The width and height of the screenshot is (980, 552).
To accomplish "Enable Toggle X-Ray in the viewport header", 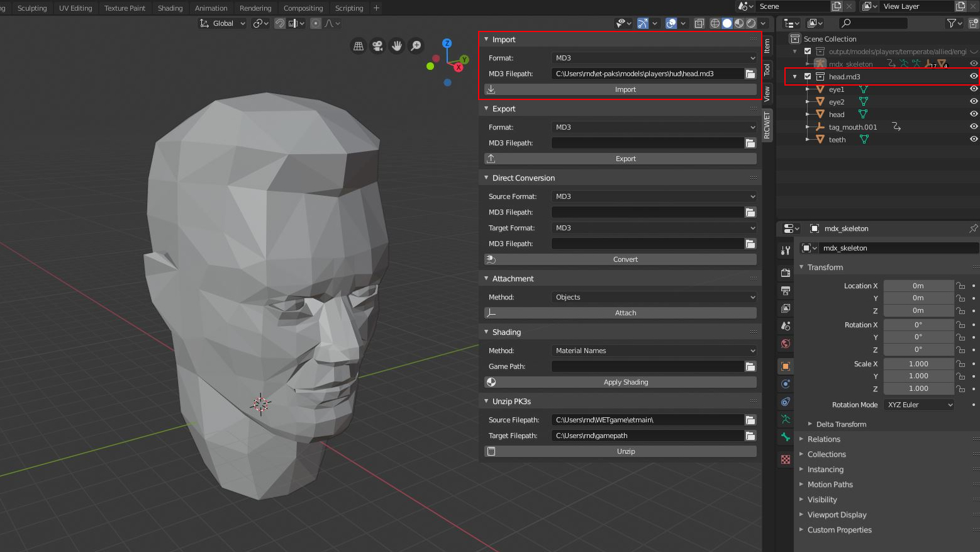I will click(699, 23).
